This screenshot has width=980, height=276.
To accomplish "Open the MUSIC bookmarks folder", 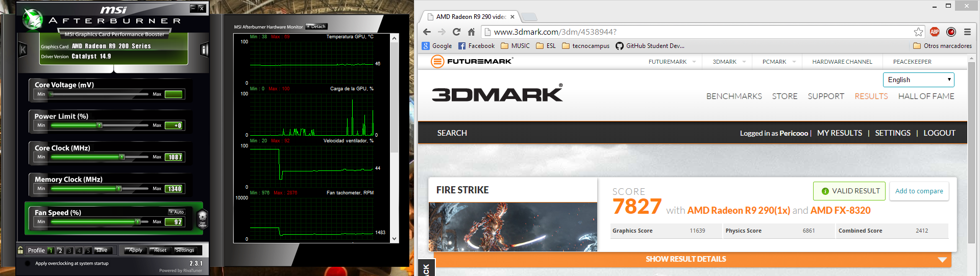I will point(516,46).
